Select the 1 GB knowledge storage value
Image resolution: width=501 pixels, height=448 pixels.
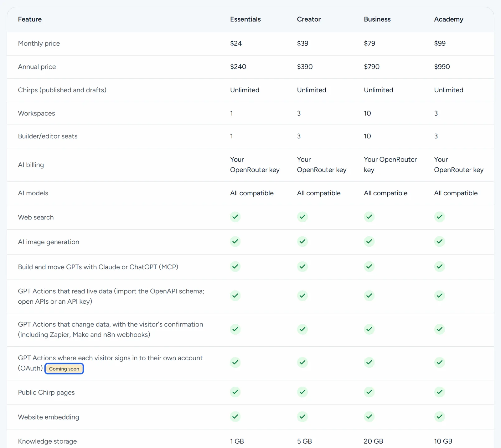coord(237,441)
